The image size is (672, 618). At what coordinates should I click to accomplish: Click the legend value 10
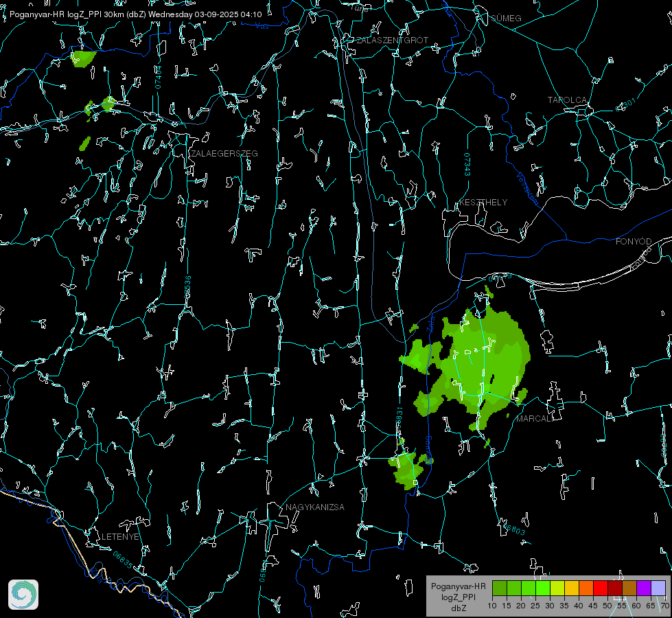492,606
